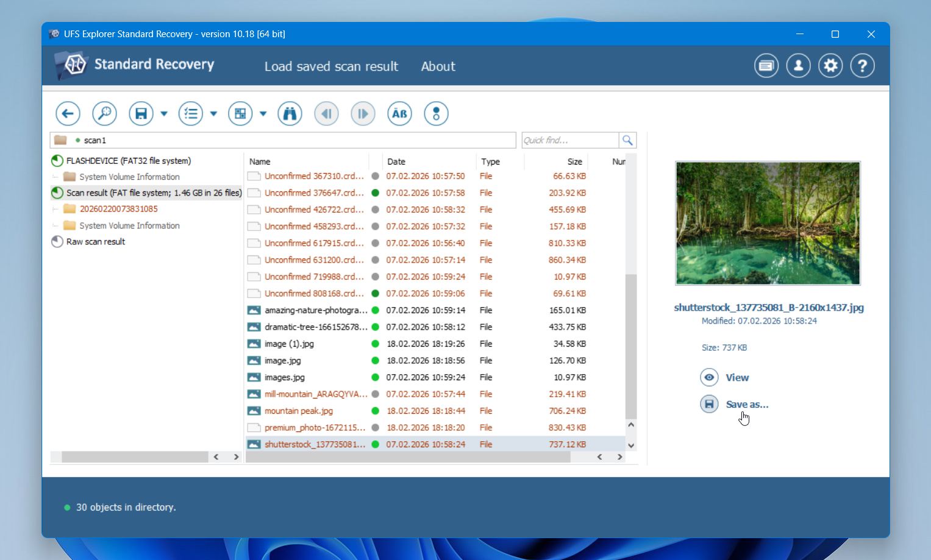This screenshot has width=931, height=560.
Task: Click file list scroll down arrow
Action: pyautogui.click(x=631, y=445)
